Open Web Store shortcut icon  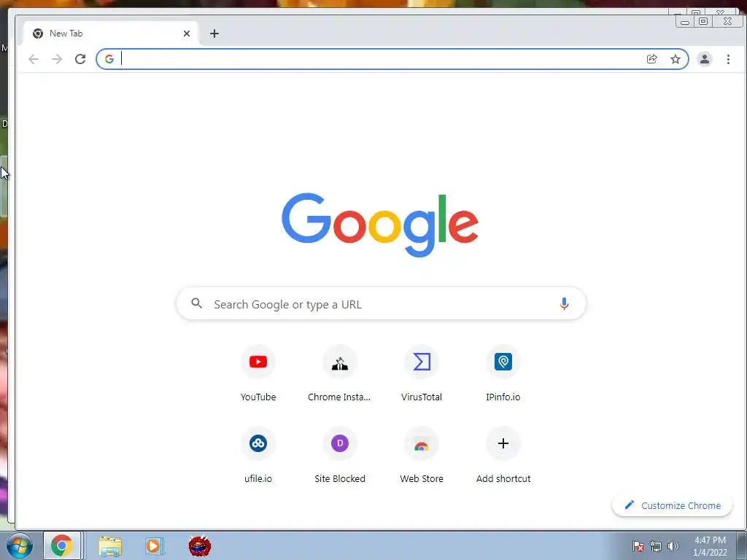click(x=422, y=443)
